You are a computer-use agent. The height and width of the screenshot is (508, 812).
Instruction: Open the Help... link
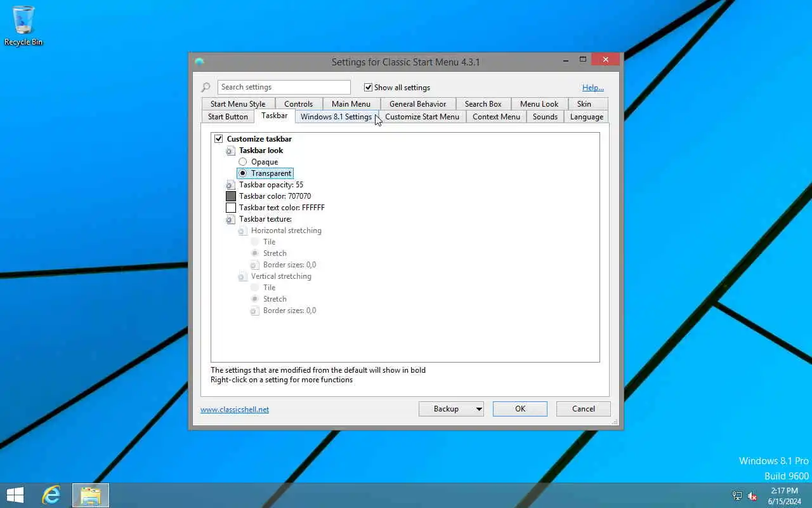tap(593, 88)
